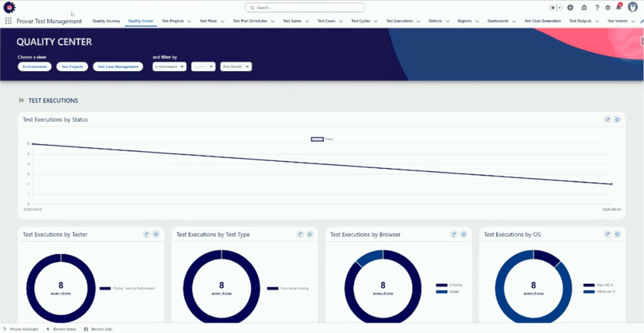Click the 2025-09-02 data point
The width and height of the screenshot is (644, 333).
(x=33, y=144)
